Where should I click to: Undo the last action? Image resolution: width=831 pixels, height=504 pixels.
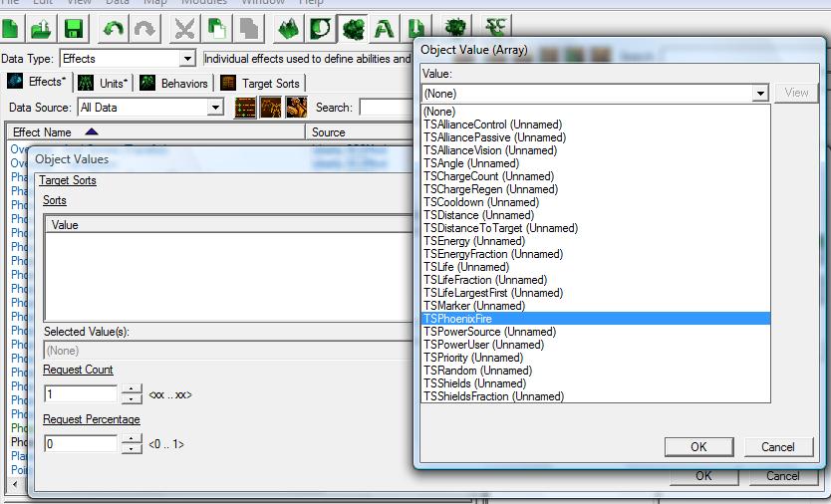(x=113, y=28)
